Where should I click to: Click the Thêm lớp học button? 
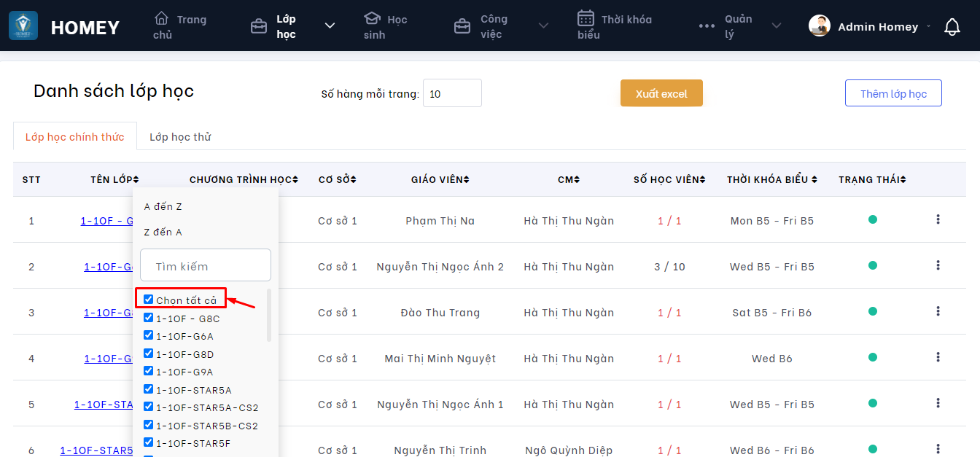click(x=893, y=93)
